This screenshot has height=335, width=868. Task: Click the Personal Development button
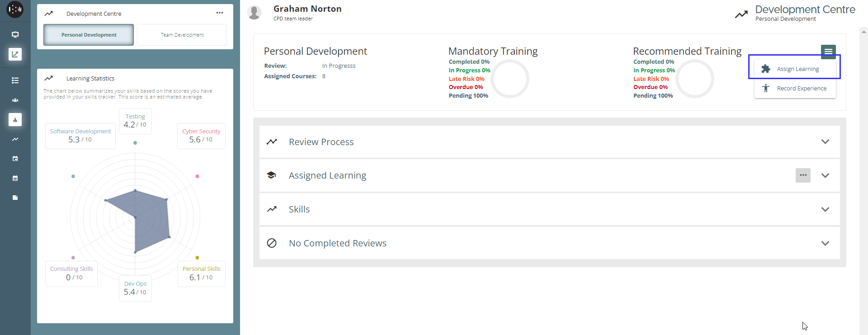[89, 35]
